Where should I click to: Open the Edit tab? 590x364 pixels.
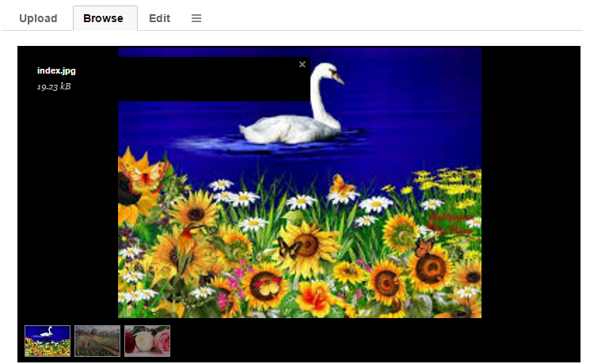coord(160,18)
